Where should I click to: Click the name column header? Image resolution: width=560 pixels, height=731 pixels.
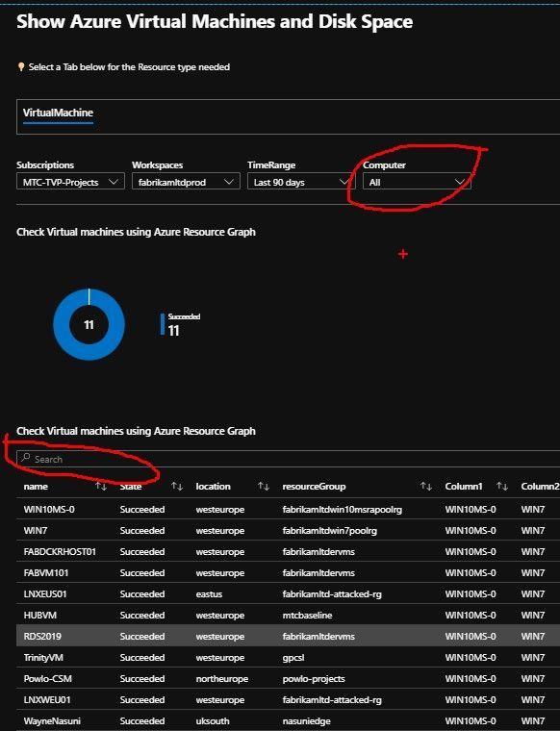[x=36, y=487]
